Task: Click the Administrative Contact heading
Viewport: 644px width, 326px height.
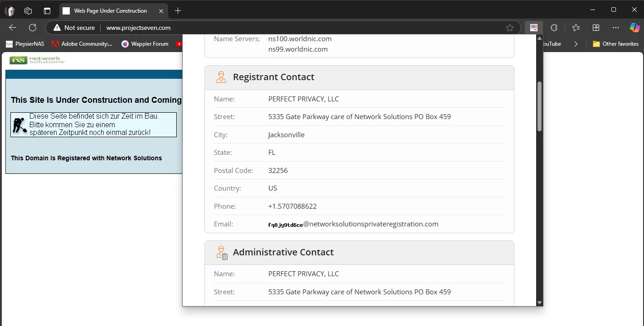Action: tap(283, 252)
